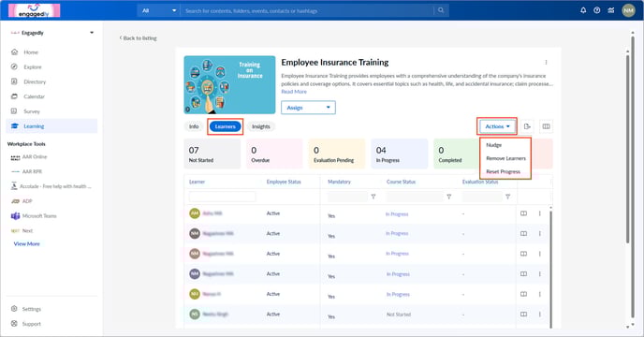Screen dimensions: 644x337
Task: Choose Nudge from Actions menu
Action: [494, 145]
